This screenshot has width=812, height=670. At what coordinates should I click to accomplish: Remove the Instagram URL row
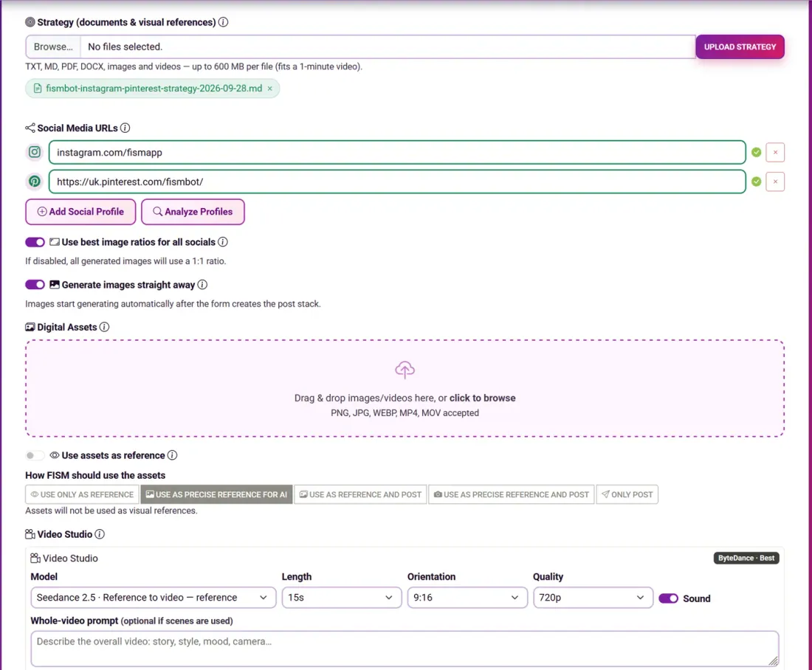[x=775, y=152]
